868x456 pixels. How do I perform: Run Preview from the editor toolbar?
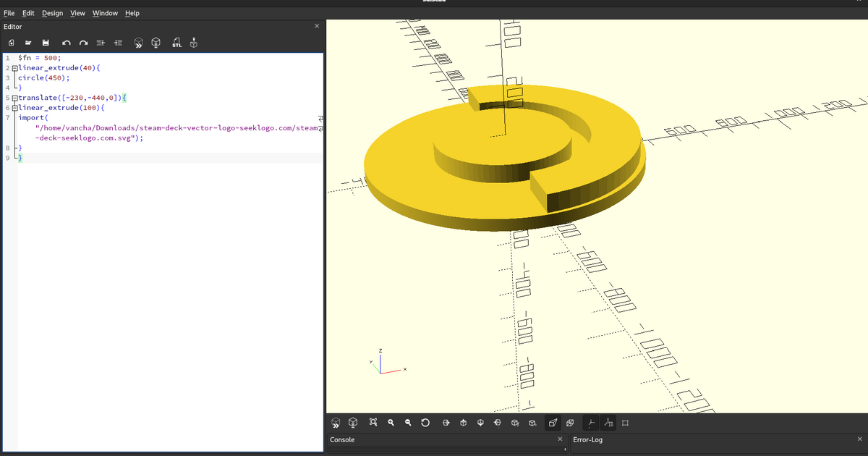(x=138, y=43)
